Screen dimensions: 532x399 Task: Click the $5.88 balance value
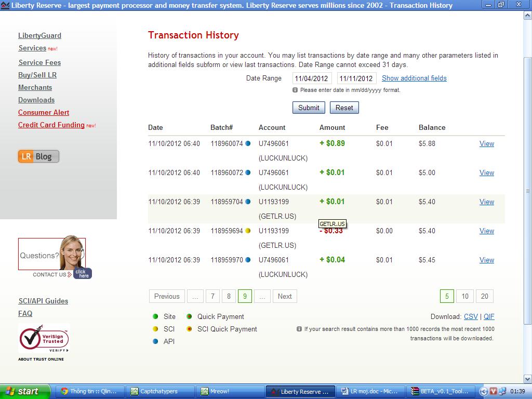tap(427, 143)
